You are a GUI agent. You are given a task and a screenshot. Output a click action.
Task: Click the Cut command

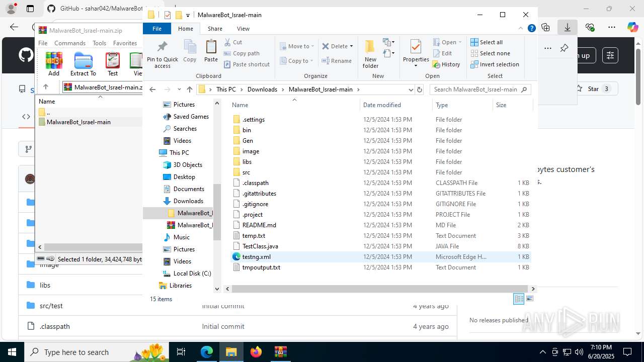[233, 42]
